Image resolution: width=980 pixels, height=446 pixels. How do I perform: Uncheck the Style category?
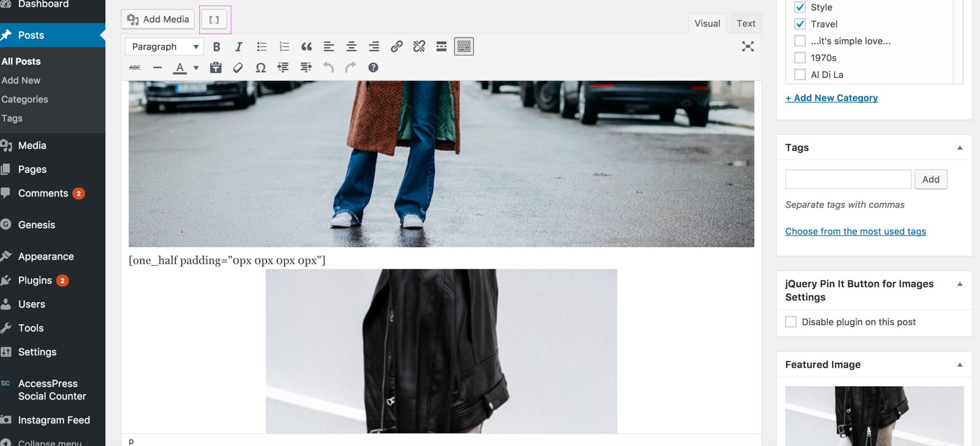coord(800,7)
